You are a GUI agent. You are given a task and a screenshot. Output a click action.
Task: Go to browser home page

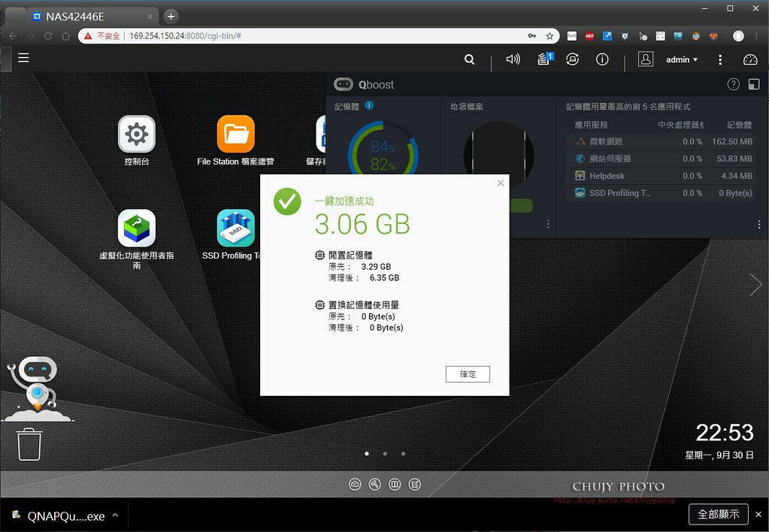tap(65, 36)
